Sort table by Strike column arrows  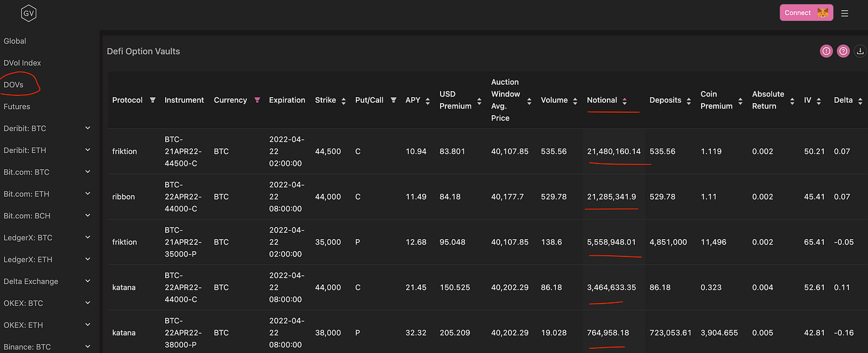(343, 101)
